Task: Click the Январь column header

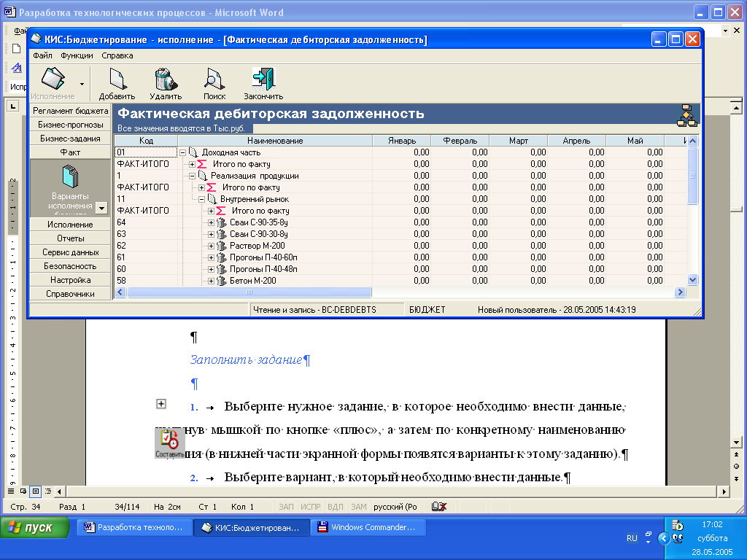Action: click(x=402, y=141)
